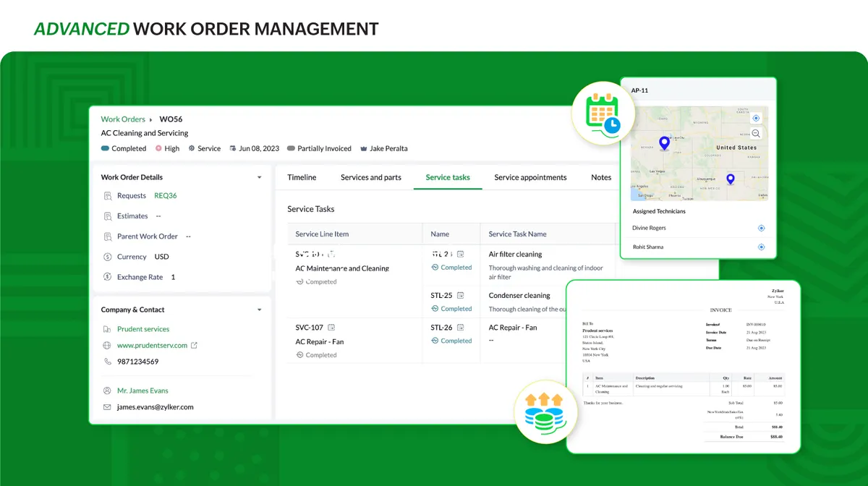Click the calendar icon beside Jun 08, 2023
Screen dimensions: 868x486
pos(233,148)
